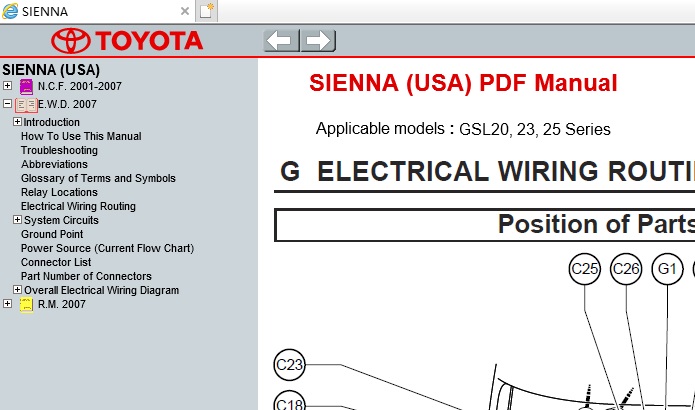Viewport: 695px width, 410px height.
Task: Click the C26 connector label in diagram
Action: tap(626, 269)
